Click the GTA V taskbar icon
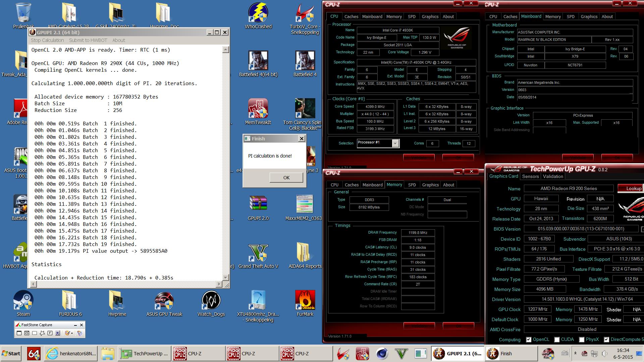 (401, 354)
